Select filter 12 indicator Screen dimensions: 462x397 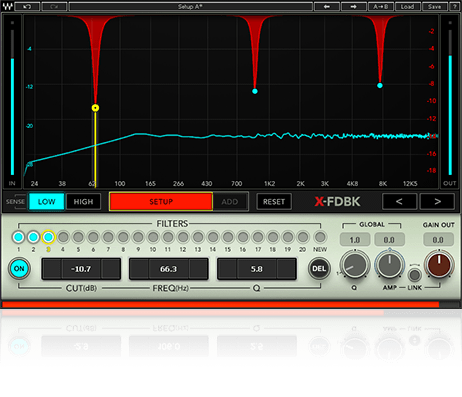183,237
